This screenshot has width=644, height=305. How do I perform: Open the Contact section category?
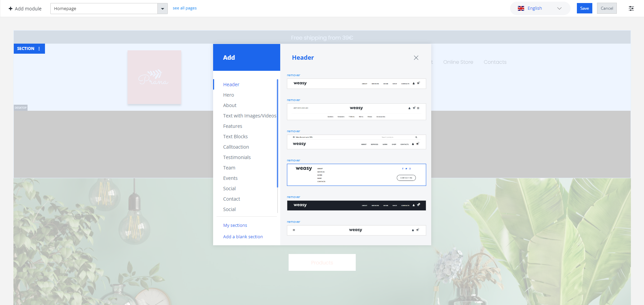tap(232, 199)
